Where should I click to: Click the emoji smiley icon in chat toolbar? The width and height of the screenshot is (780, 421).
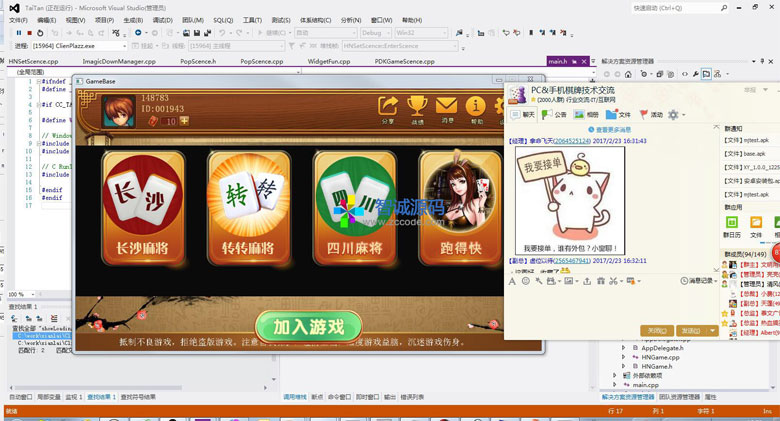[x=526, y=282]
